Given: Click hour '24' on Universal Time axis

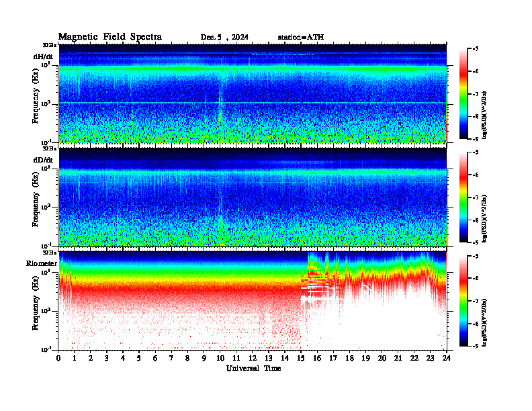Looking at the screenshot, I should click(447, 358).
